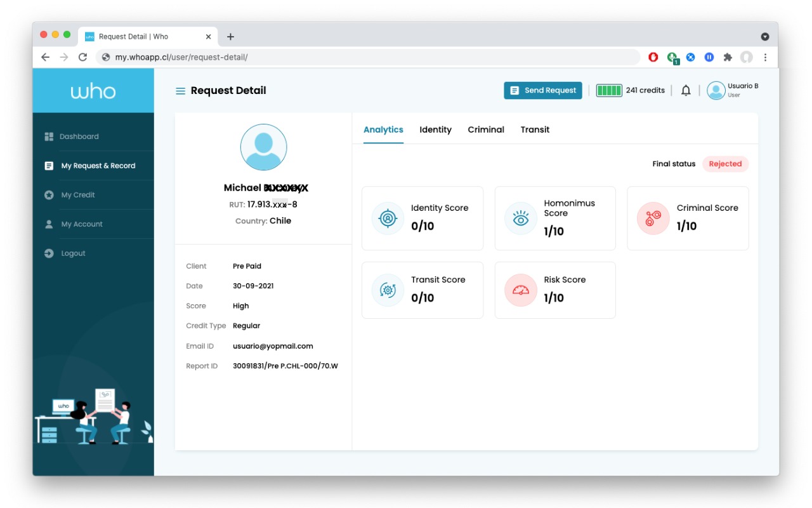Open notifications bell icon
Screen dimensions: 812x508
coord(686,90)
